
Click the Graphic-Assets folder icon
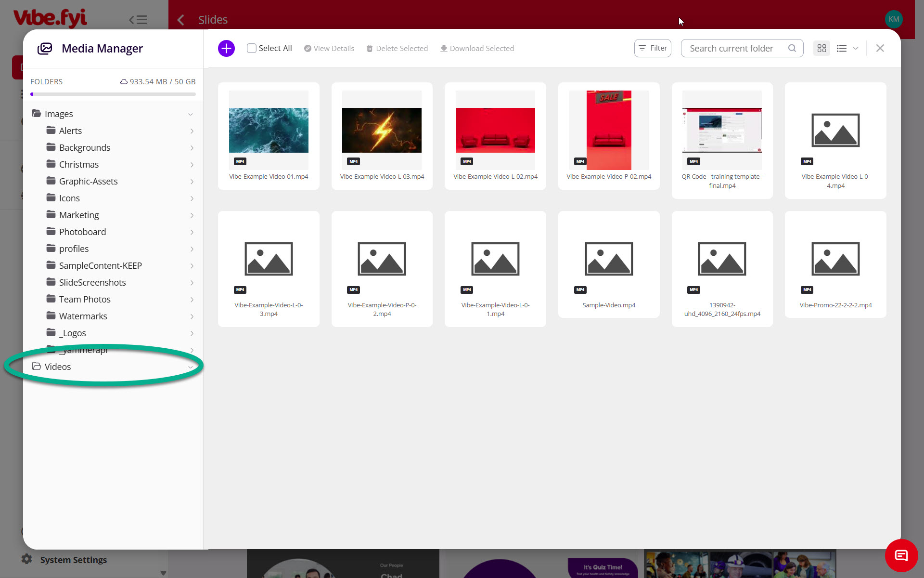coord(51,181)
